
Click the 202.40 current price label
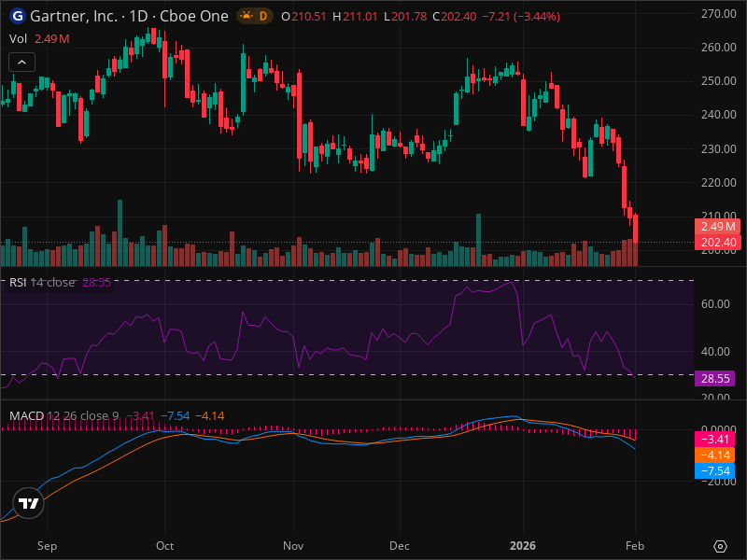pos(717,243)
